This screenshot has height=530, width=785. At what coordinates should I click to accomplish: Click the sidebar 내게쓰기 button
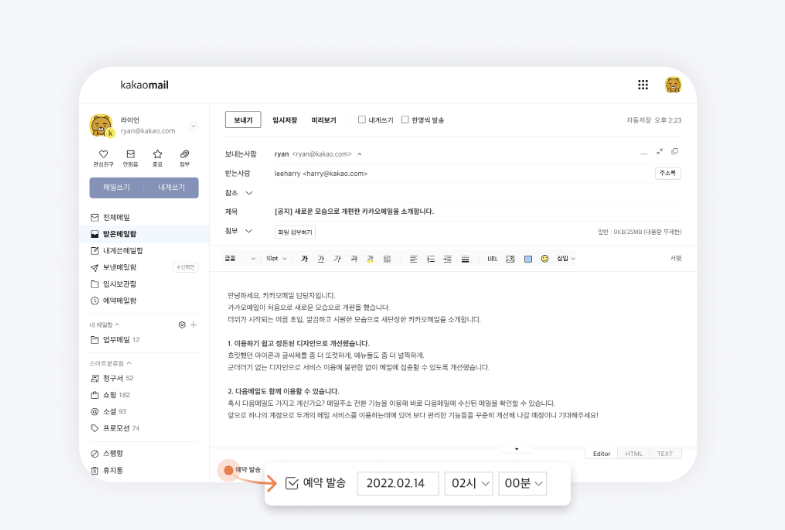171,188
